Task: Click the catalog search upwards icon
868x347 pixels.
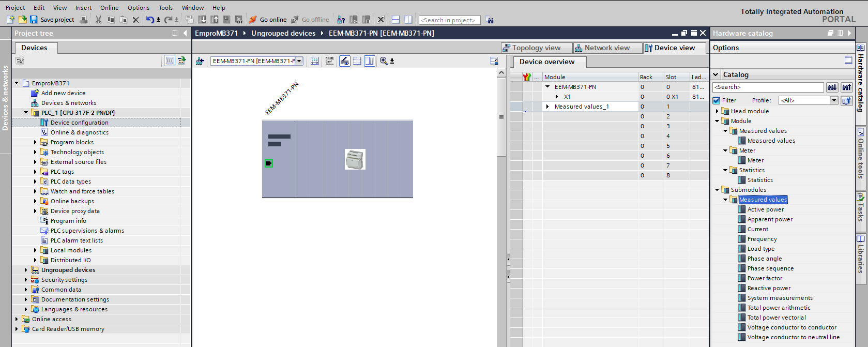Action: (x=846, y=87)
